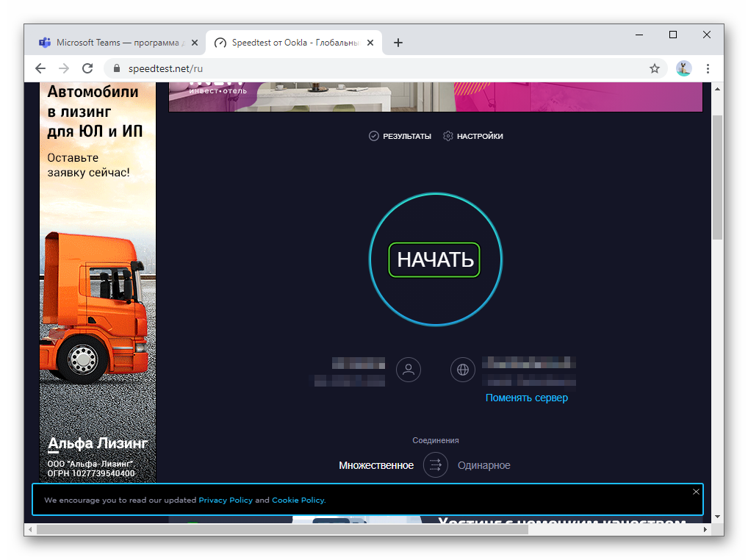This screenshot has width=748, height=560.
Task: Switch to the Microsoft Teams tab
Action: pyautogui.click(x=118, y=43)
